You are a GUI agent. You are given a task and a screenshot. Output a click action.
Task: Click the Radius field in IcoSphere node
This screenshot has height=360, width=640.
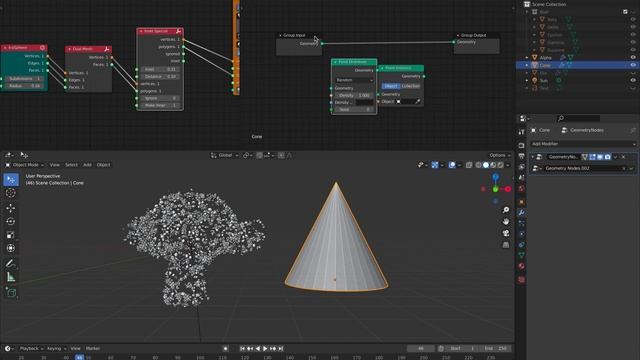tap(24, 86)
